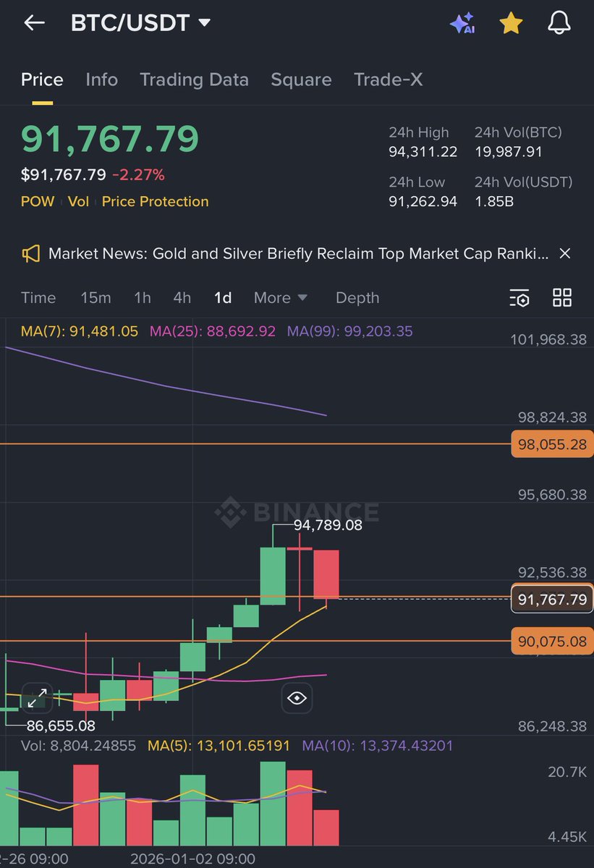Tap the 24h High value 94,311.22
The height and width of the screenshot is (868, 594).
tap(423, 152)
